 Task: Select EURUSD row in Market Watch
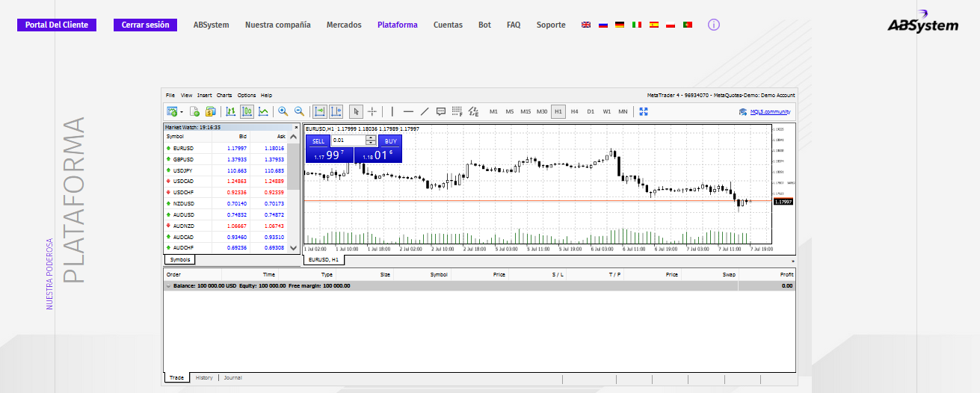click(x=226, y=148)
